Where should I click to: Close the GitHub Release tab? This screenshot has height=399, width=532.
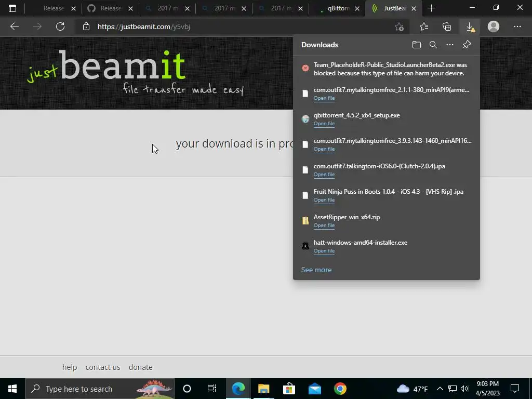pyautogui.click(x=130, y=8)
